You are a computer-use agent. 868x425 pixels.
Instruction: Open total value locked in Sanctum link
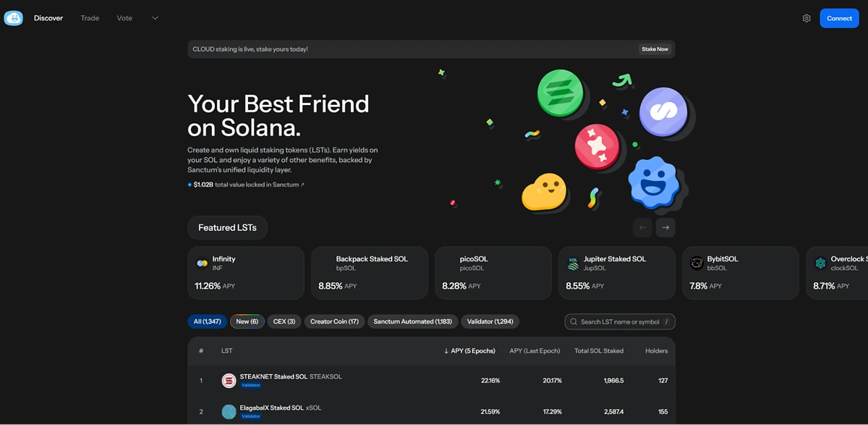point(249,185)
